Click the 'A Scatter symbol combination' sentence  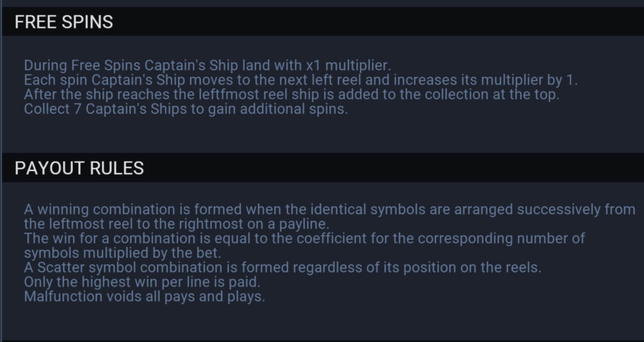(x=282, y=267)
